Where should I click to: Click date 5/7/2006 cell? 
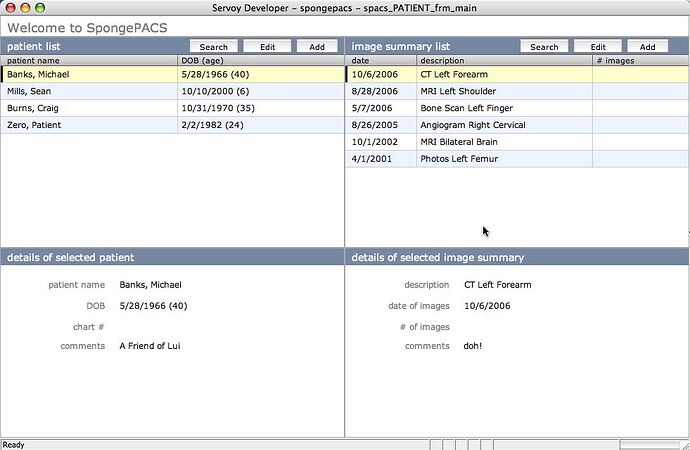pyautogui.click(x=381, y=108)
